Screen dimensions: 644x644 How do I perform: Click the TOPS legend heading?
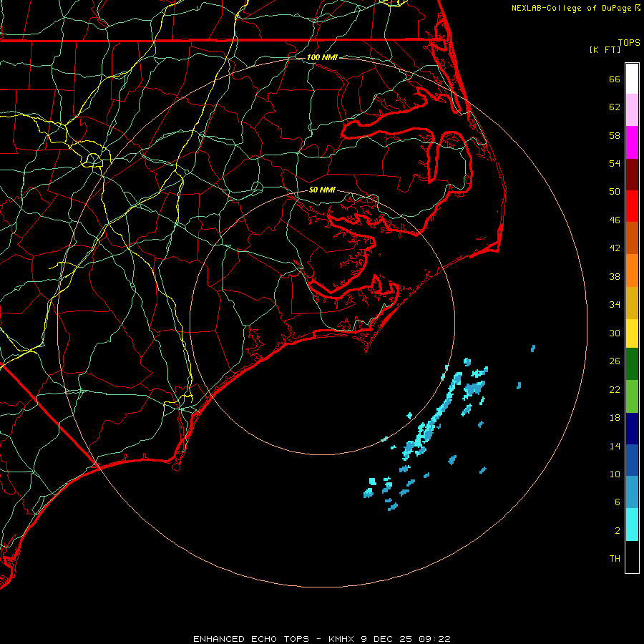click(629, 42)
